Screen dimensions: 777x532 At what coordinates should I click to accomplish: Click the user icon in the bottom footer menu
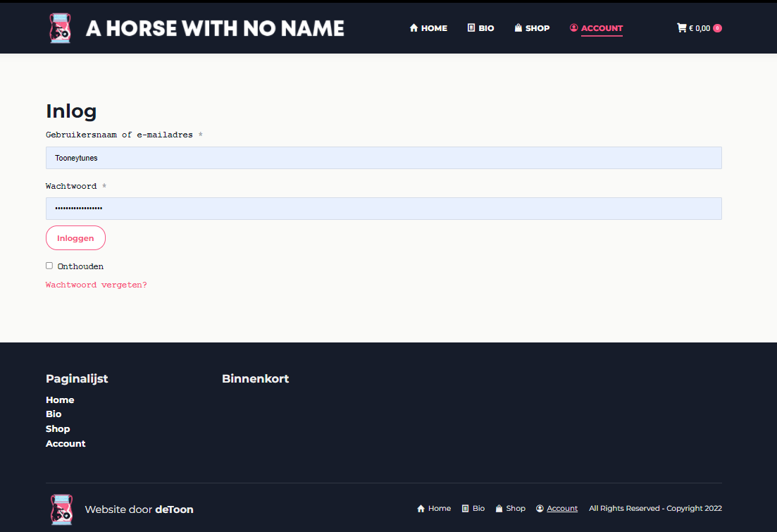point(540,509)
